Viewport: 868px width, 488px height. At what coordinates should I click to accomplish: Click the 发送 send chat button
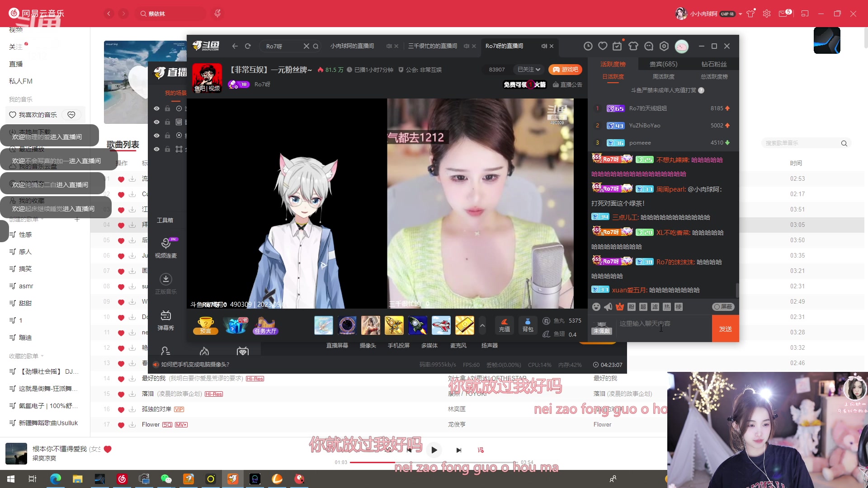click(725, 329)
